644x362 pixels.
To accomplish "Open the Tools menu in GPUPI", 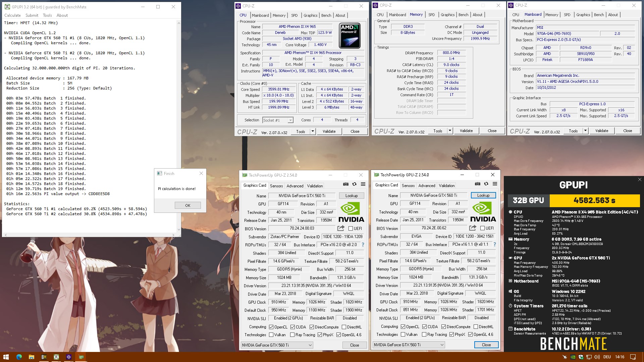I will [47, 15].
